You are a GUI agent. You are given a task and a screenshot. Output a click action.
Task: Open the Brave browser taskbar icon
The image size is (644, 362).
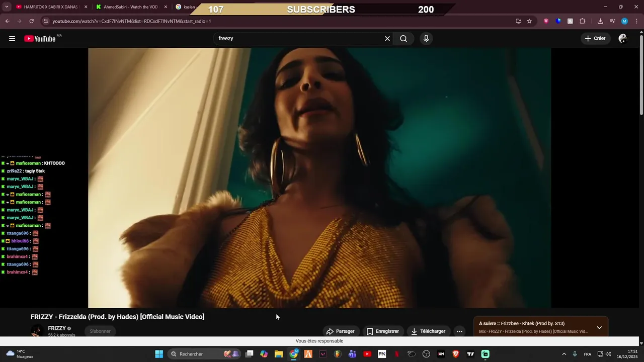456,354
